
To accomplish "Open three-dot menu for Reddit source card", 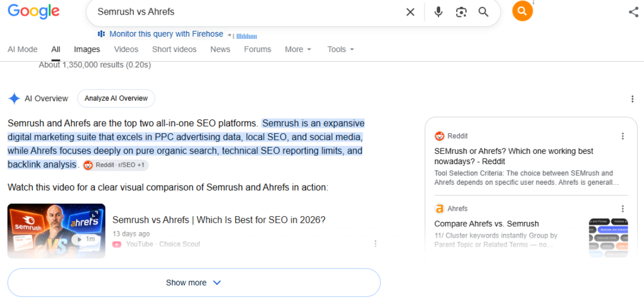I will click(623, 136).
